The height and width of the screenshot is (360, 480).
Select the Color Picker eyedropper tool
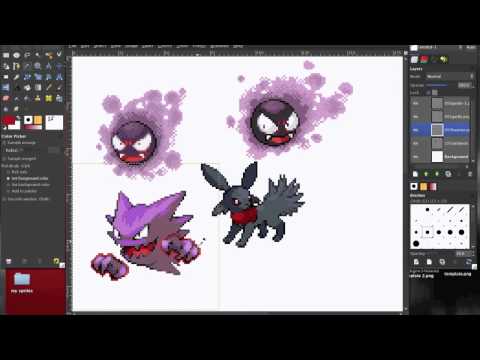[x=27, y=66]
